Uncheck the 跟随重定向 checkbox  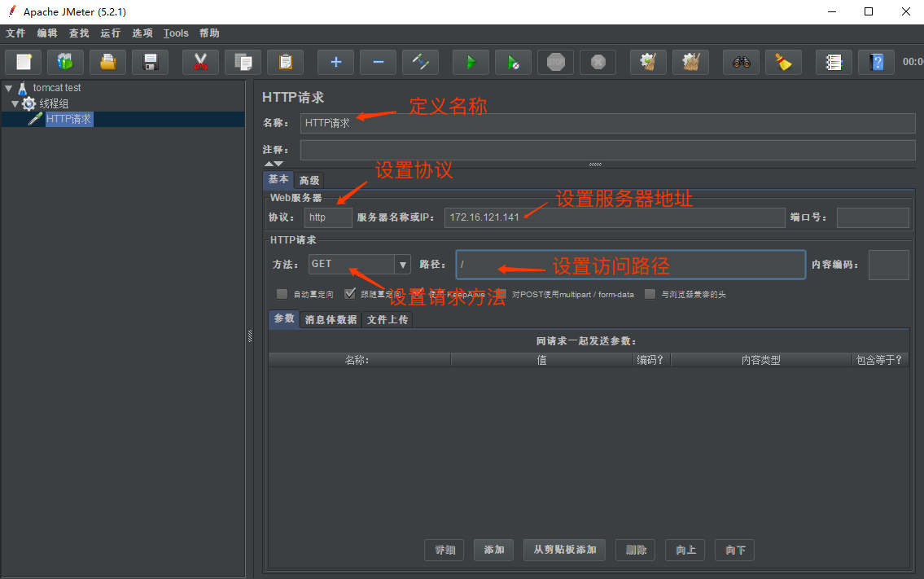point(350,294)
